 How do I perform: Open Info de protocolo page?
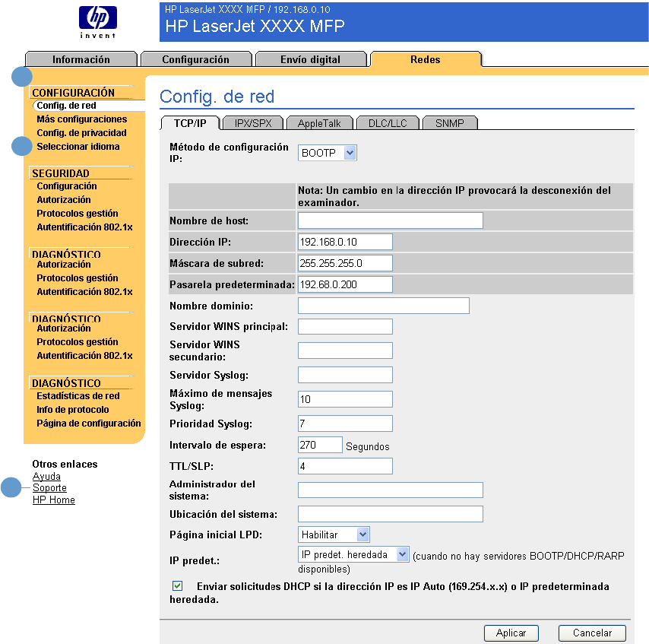click(x=73, y=410)
